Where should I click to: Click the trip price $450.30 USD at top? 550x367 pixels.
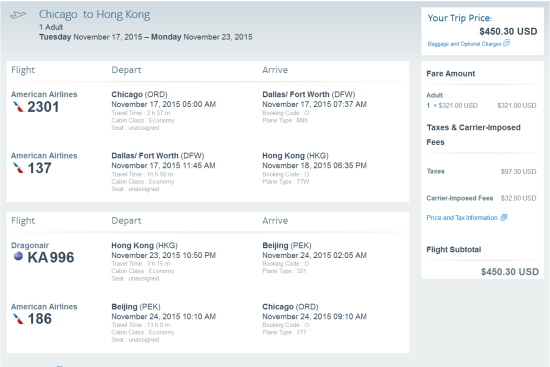click(x=508, y=31)
